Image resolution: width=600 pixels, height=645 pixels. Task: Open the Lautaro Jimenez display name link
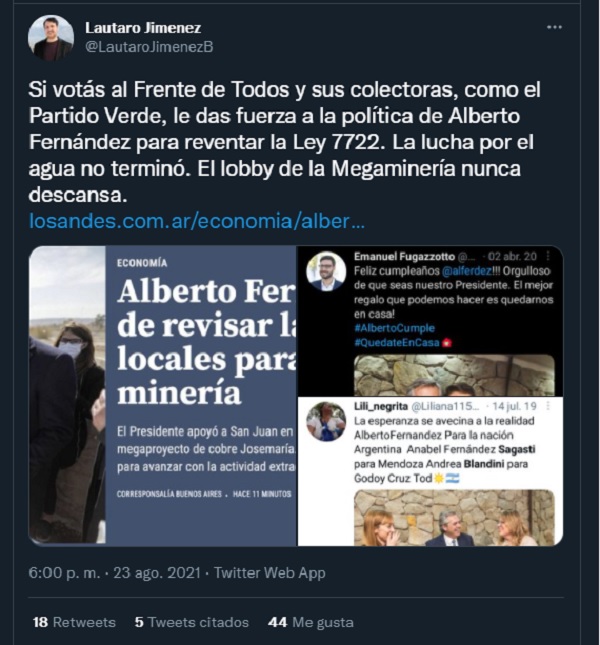[143, 28]
